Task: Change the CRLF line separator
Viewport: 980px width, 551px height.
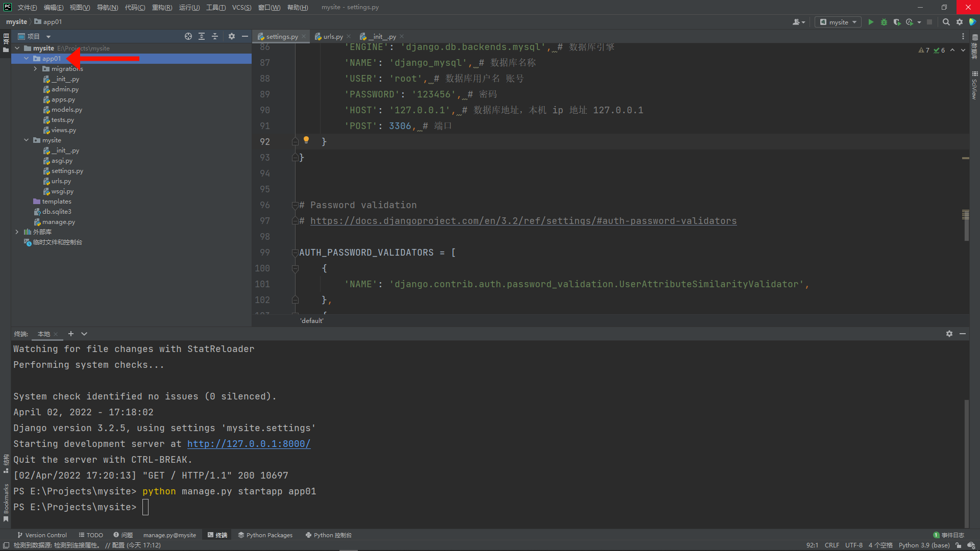Action: [831, 545]
